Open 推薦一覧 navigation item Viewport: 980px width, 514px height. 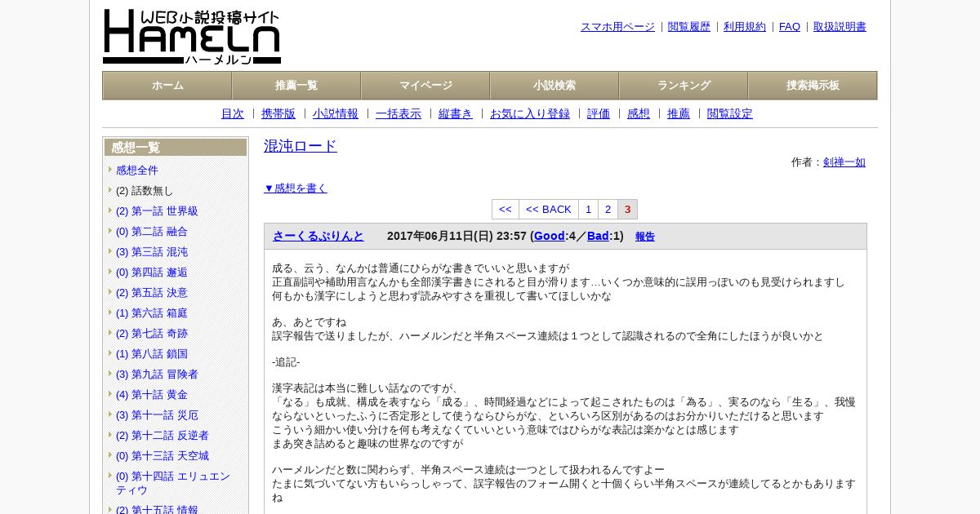point(296,86)
